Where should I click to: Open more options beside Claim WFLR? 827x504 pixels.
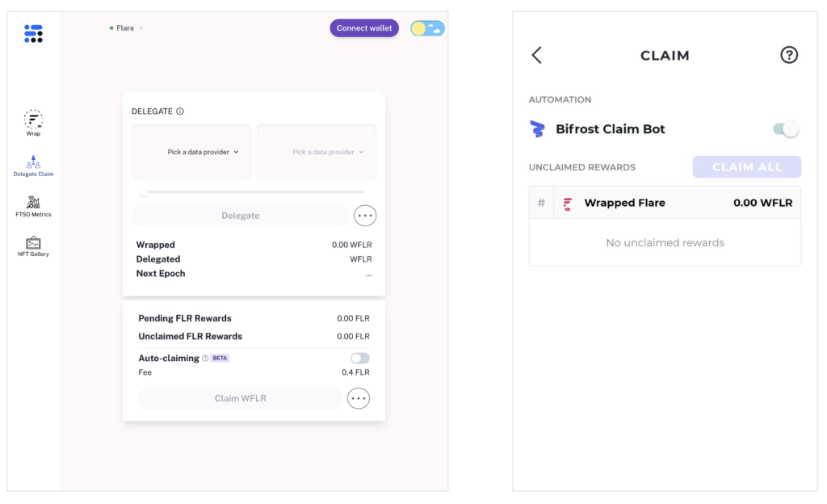(359, 398)
